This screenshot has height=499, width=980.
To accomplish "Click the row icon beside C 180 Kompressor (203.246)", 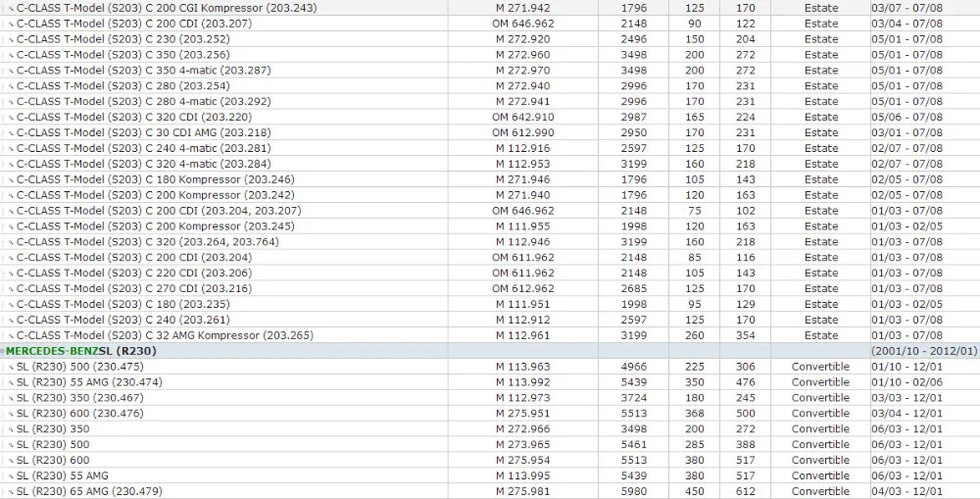I will 11,180.
